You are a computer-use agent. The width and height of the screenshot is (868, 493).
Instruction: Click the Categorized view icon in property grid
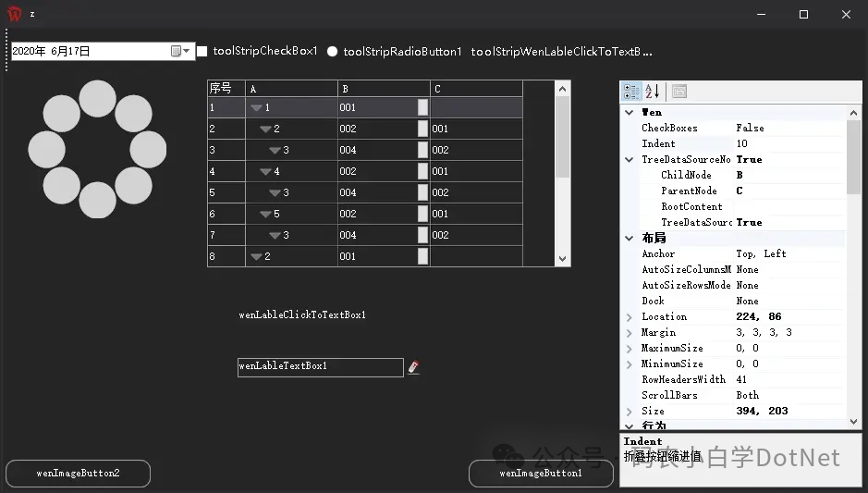[x=631, y=91]
